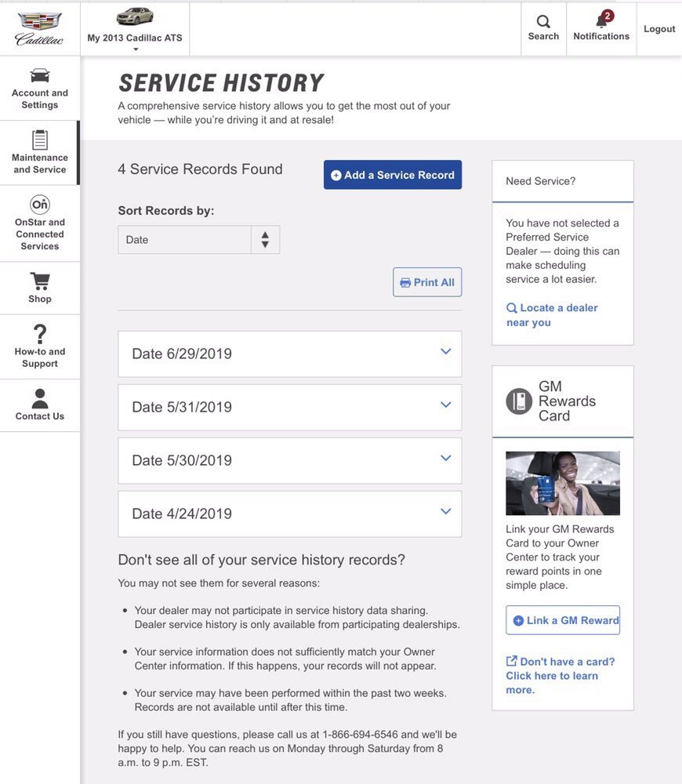Click the Shop cart icon

[x=40, y=281]
